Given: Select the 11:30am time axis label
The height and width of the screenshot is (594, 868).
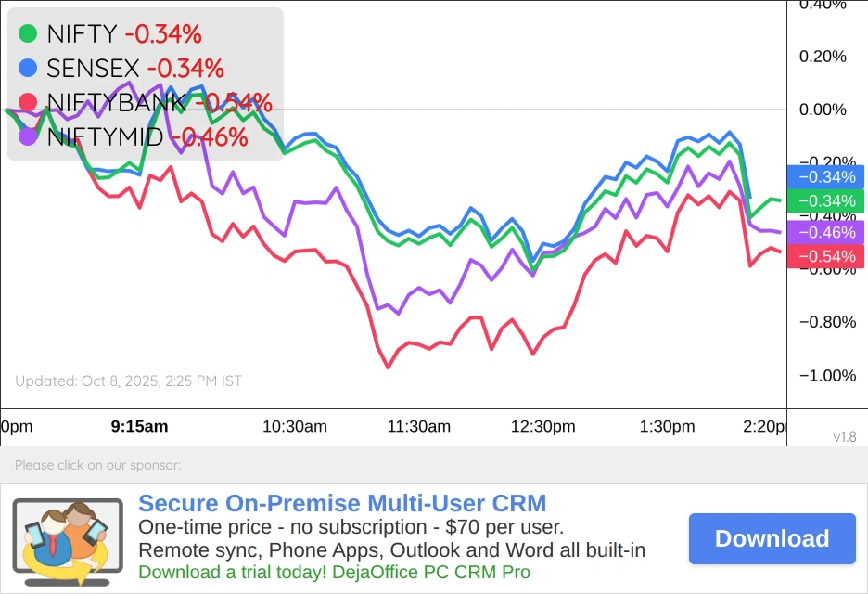Looking at the screenshot, I should 418,427.
